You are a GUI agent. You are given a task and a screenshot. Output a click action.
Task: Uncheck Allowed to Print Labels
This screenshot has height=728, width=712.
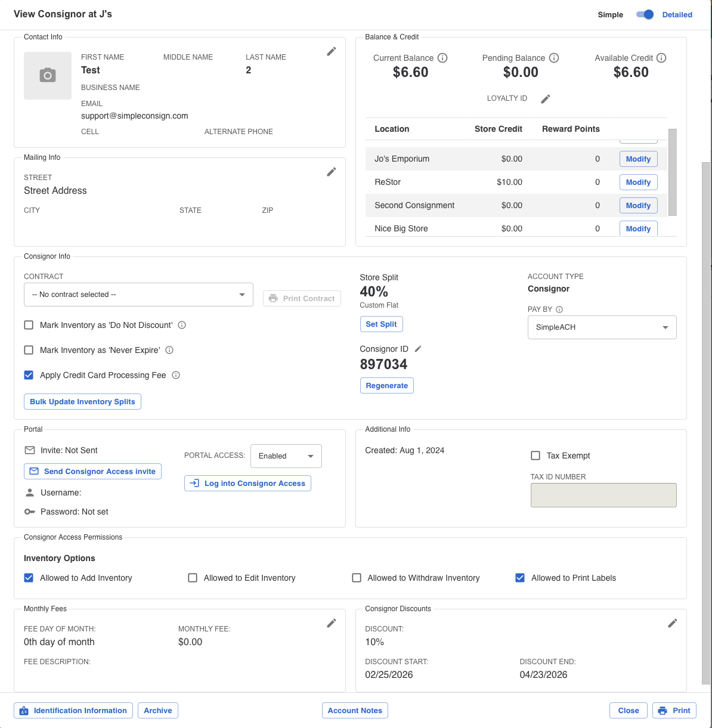coord(520,578)
